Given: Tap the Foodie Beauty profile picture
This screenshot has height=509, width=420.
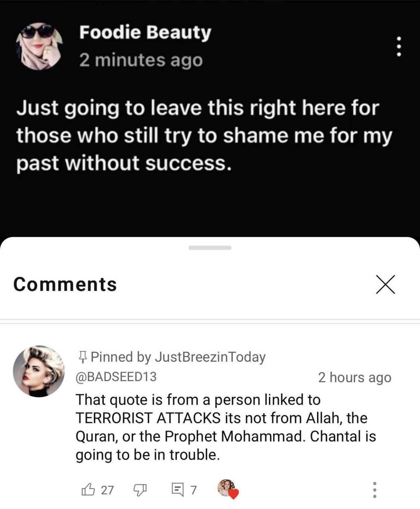Looking at the screenshot, I should click(39, 46).
